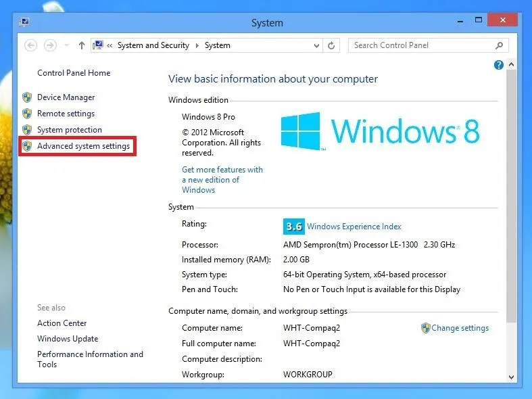532x399 pixels.
Task: Click the 64-bit Operating System value
Action: [365, 275]
